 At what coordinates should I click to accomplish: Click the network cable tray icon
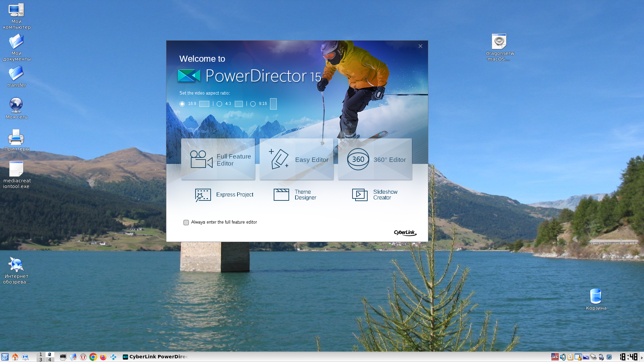click(594, 357)
